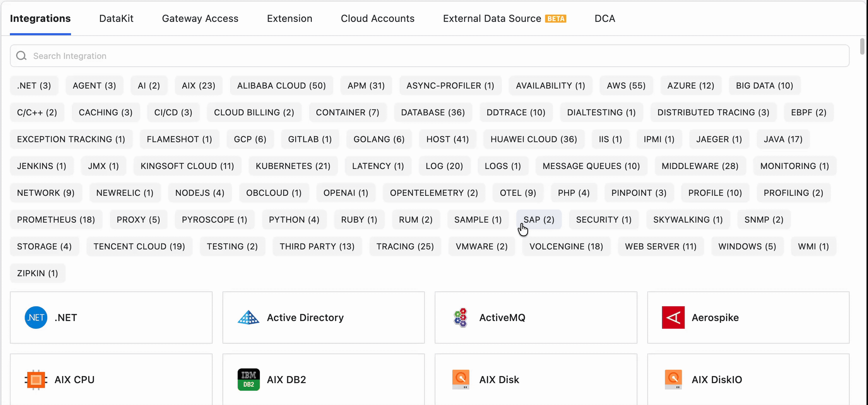Image resolution: width=868 pixels, height=405 pixels.
Task: Select the TENCENT CLOUD (19) tag
Action: click(139, 246)
